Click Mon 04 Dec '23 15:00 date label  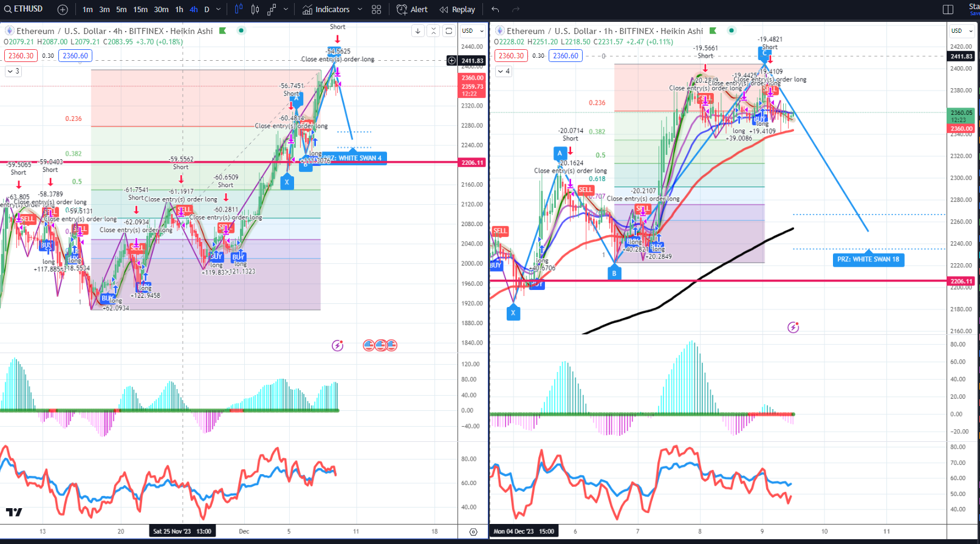click(524, 531)
